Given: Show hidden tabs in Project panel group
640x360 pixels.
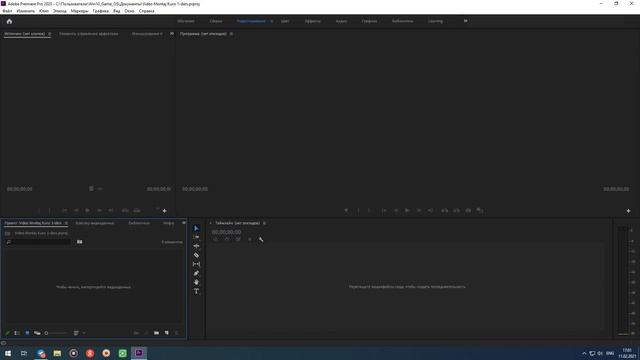Looking at the screenshot, I should pos(184,223).
